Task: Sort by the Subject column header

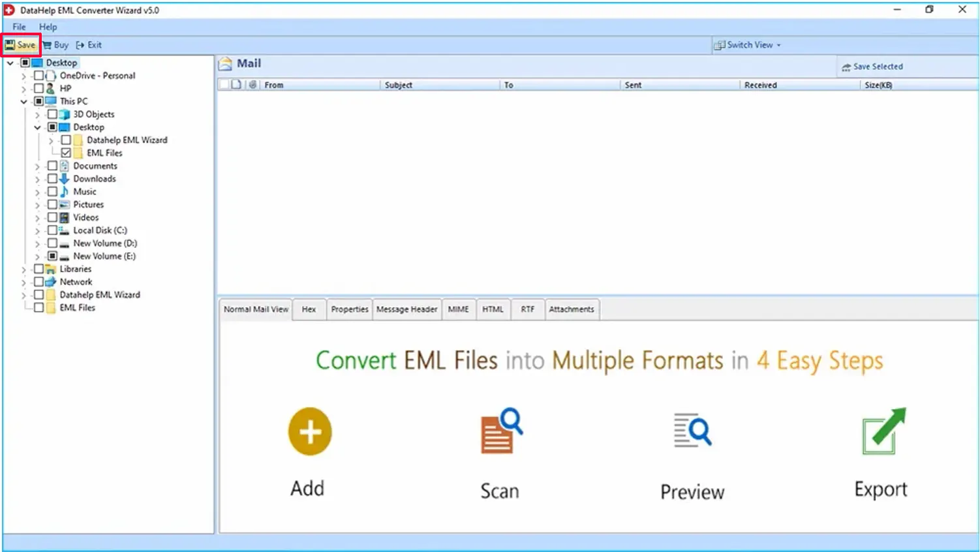Action: [x=440, y=85]
